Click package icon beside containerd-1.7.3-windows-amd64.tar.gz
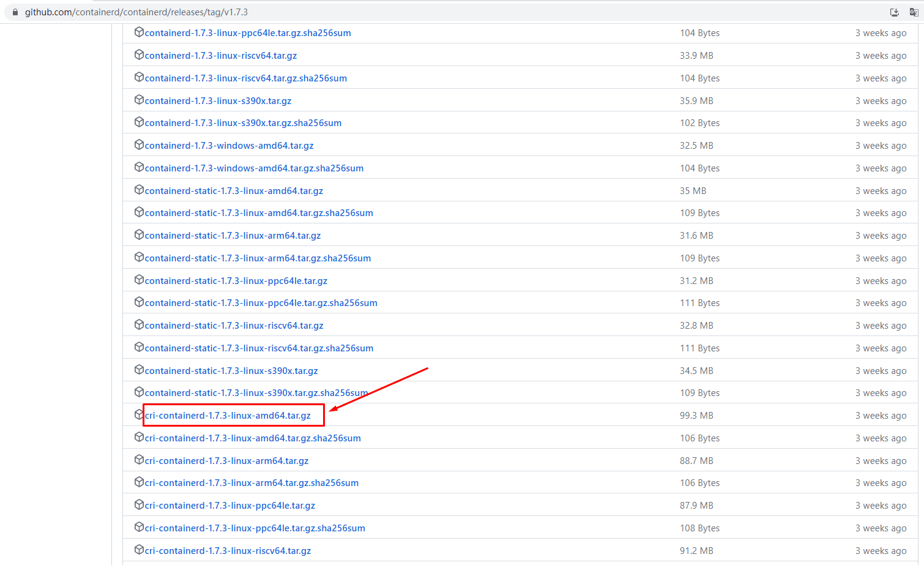The width and height of the screenshot is (924, 565). click(x=139, y=144)
